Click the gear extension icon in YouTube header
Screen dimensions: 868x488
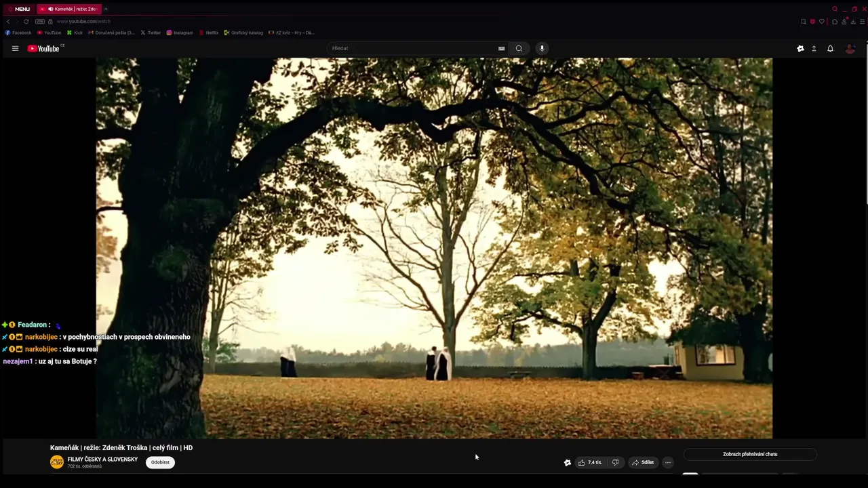pyautogui.click(x=800, y=48)
